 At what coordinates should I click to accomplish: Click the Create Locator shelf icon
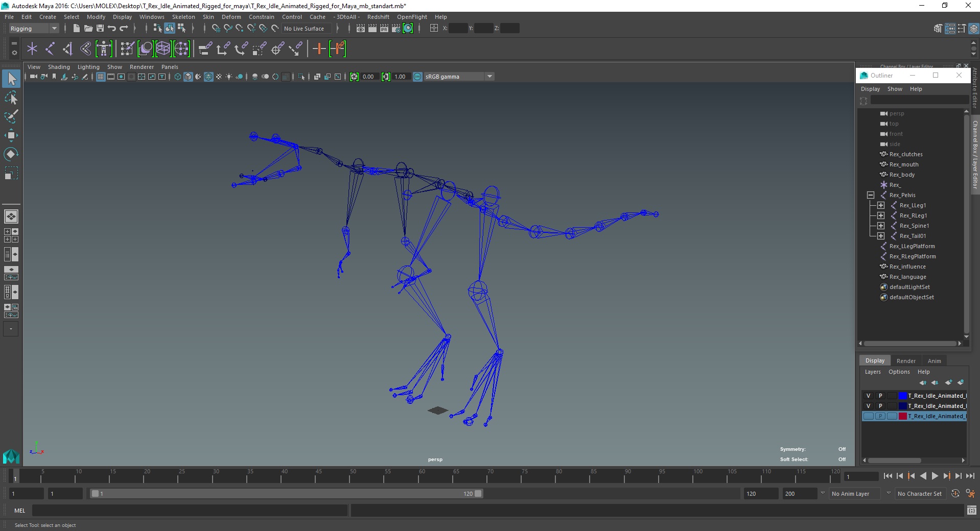pos(32,49)
